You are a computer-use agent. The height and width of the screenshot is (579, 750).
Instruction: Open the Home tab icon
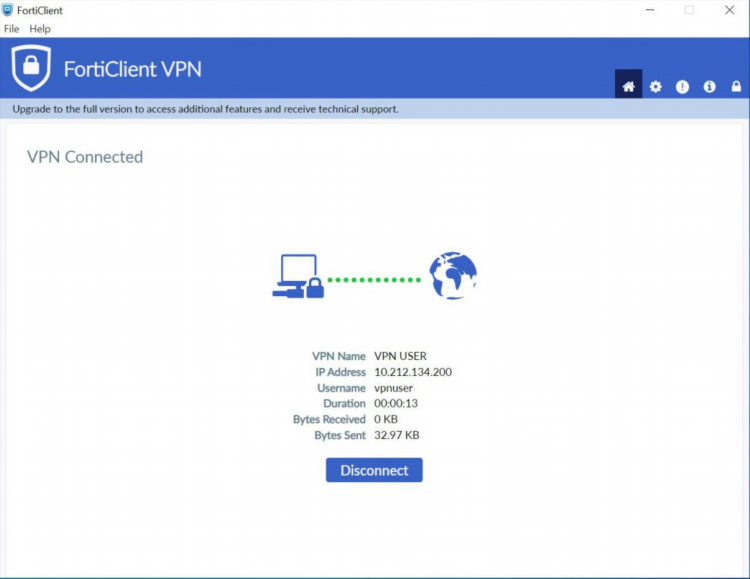[x=628, y=85]
